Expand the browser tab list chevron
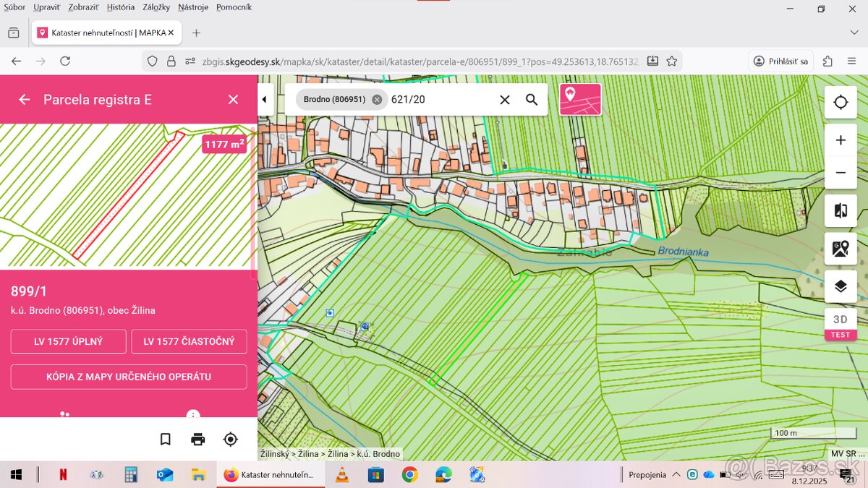868x488 pixels. point(854,33)
